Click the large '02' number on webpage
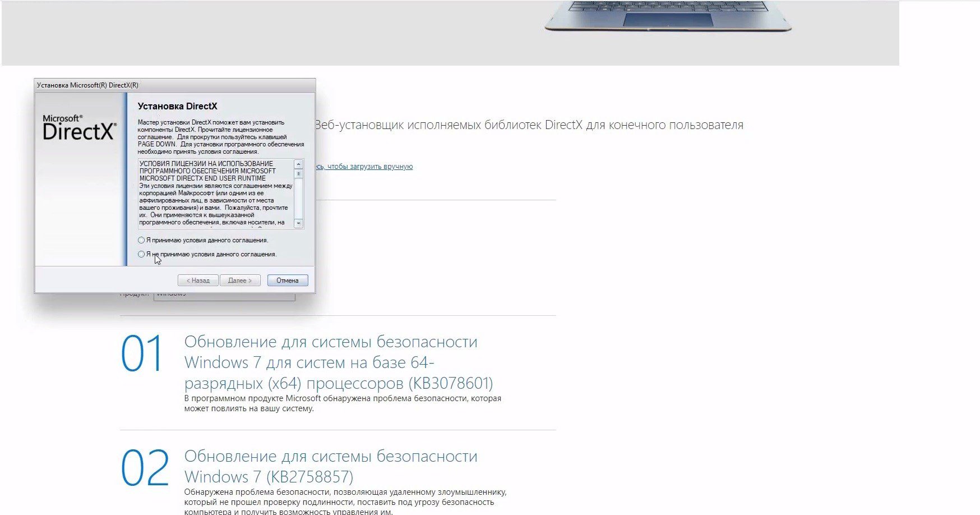 coord(145,468)
